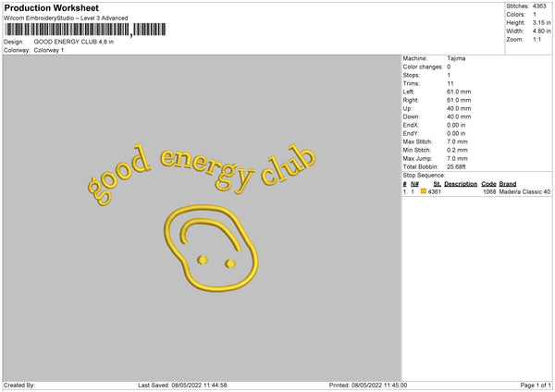Select the Min Stitch value 0.2 mm
This screenshot has width=555, height=392.
(457, 150)
